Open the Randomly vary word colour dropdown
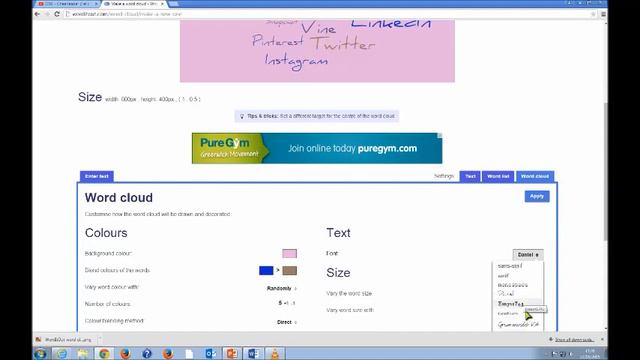This screenshot has width=640, height=360. pyautogui.click(x=282, y=288)
